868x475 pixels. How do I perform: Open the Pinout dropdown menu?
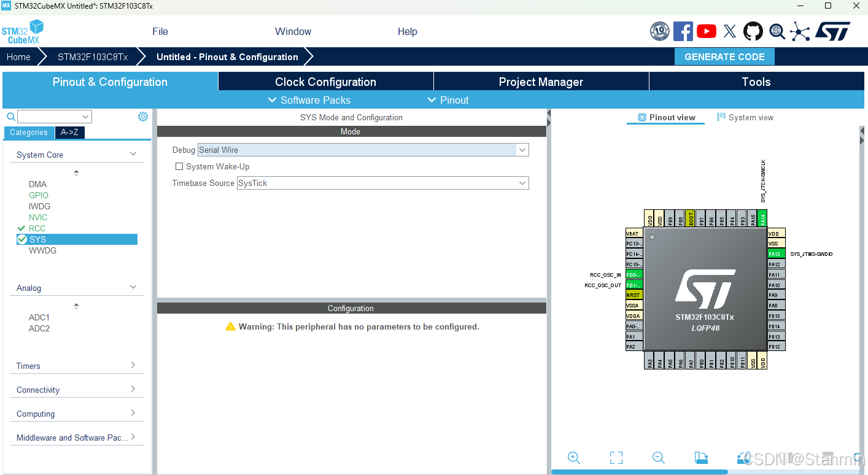click(448, 100)
